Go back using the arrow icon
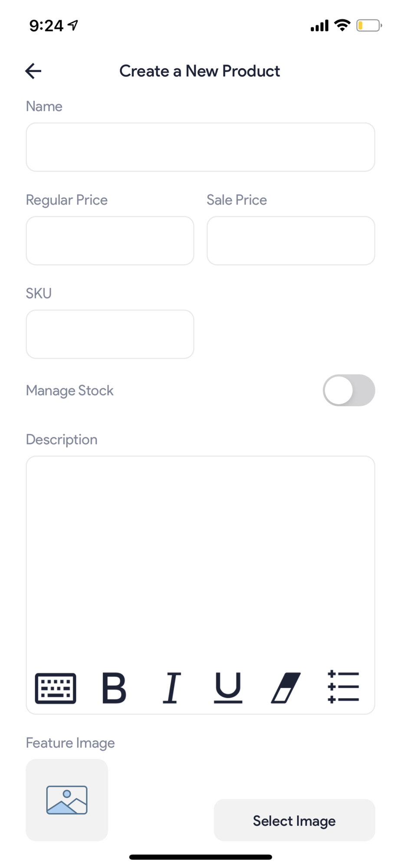 point(33,71)
